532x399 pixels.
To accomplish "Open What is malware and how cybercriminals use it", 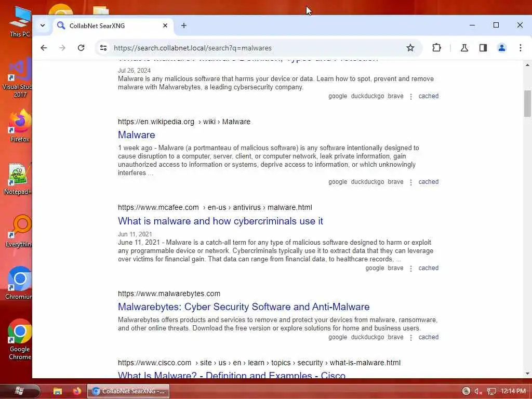I will [220, 221].
